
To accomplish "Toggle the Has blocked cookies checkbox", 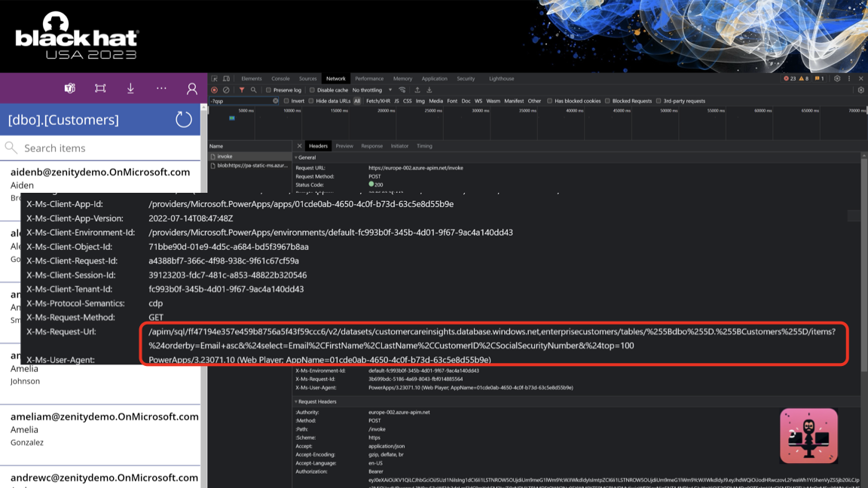I will pyautogui.click(x=550, y=101).
